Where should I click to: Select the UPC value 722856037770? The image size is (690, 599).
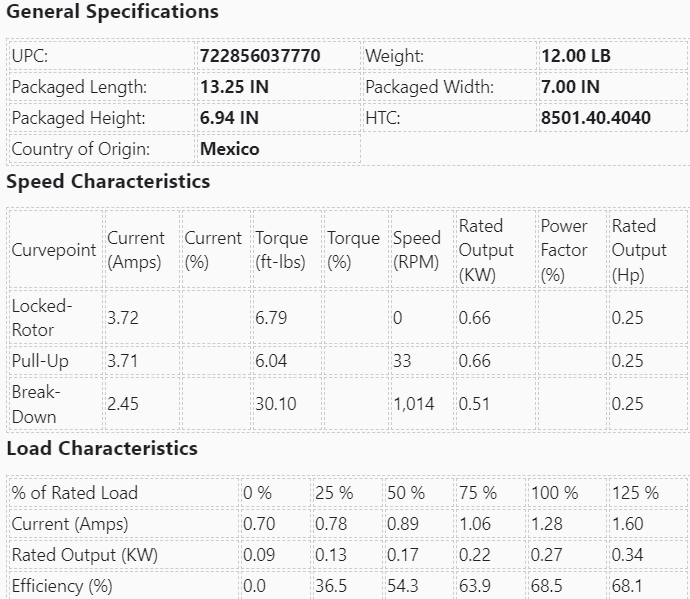(x=260, y=56)
